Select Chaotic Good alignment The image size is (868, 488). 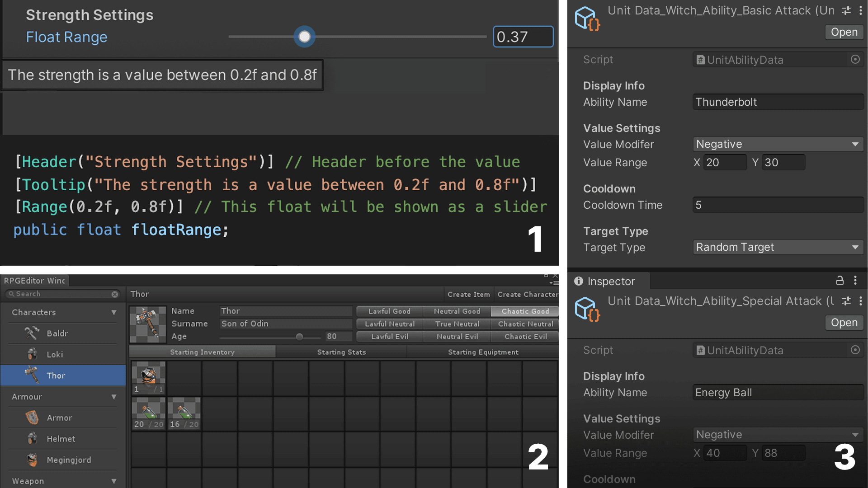click(525, 311)
